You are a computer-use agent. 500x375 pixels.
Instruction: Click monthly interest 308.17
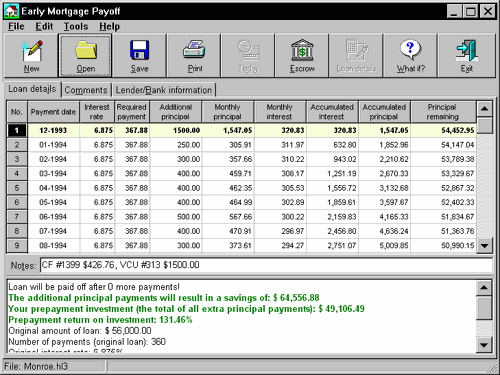tap(280, 174)
